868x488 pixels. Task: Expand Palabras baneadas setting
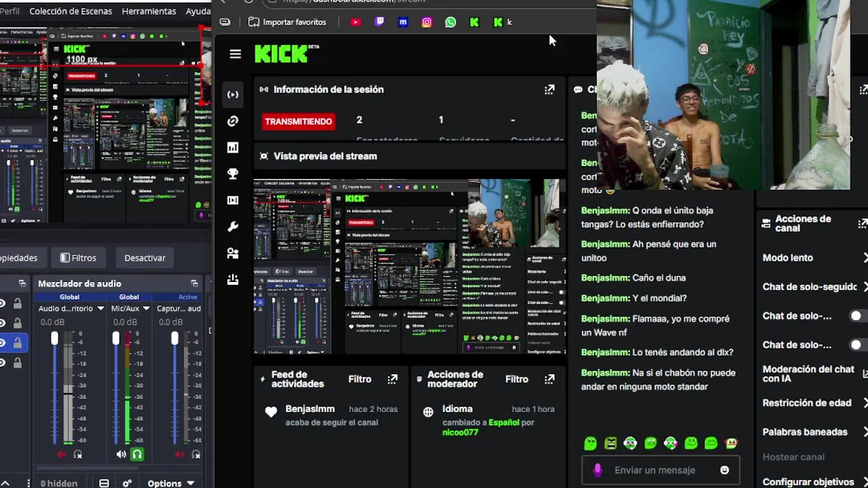click(865, 432)
